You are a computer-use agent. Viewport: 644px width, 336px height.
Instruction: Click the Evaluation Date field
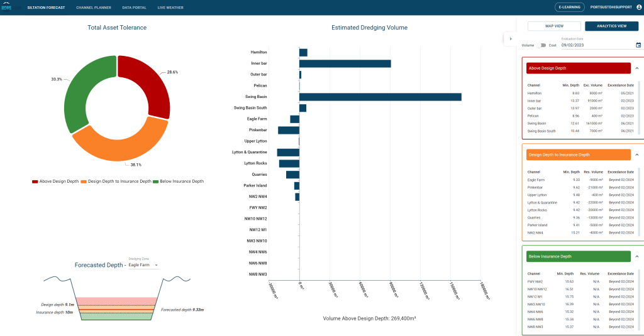tap(597, 45)
